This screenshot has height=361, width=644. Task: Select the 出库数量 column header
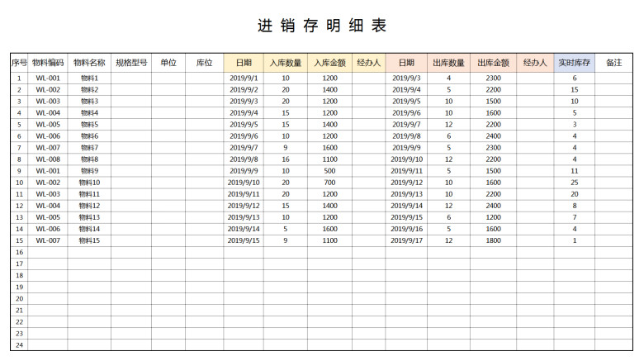[448, 63]
